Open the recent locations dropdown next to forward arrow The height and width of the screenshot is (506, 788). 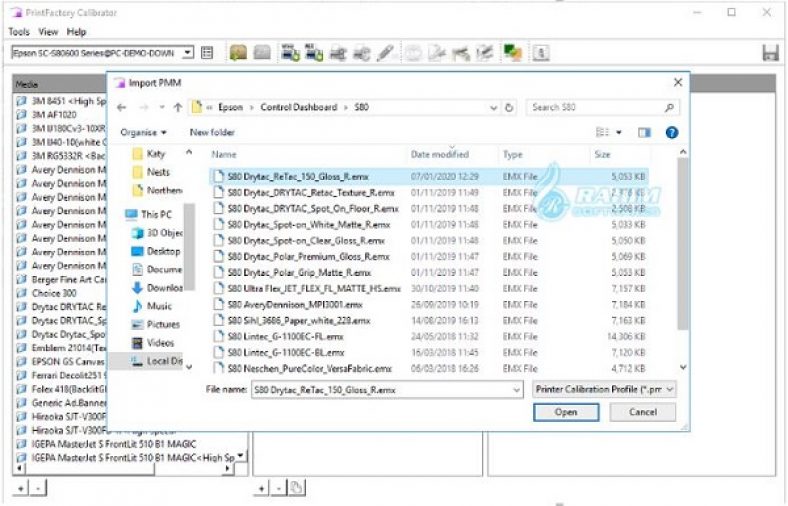point(162,107)
